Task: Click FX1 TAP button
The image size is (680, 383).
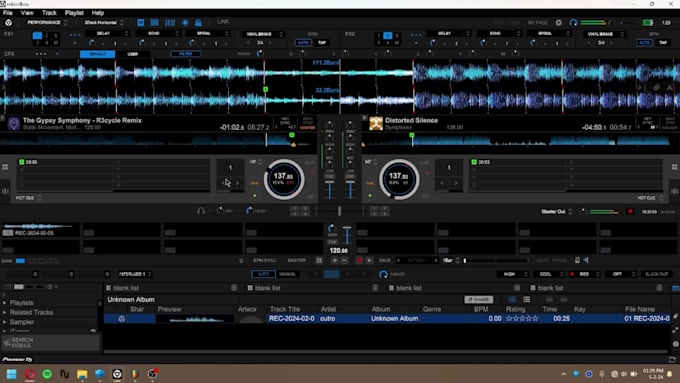Action: (x=322, y=43)
